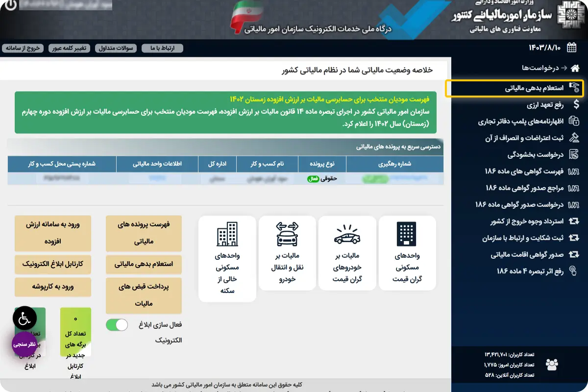Click 186 icon of درخواست صدور گواهی
Screen dimensions: 588x392
pos(574,205)
